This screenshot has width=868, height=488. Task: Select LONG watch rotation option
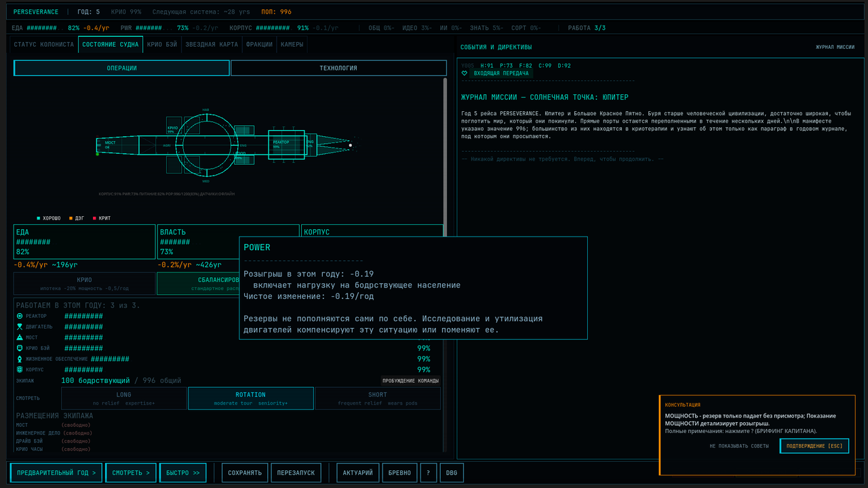click(x=124, y=399)
